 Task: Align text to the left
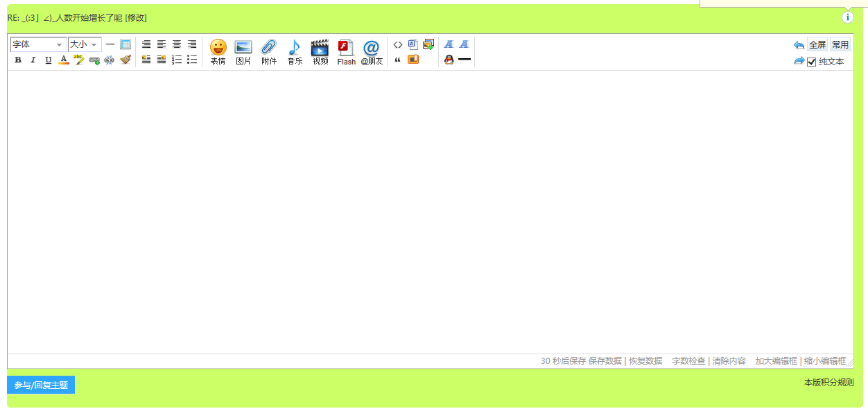(x=162, y=44)
